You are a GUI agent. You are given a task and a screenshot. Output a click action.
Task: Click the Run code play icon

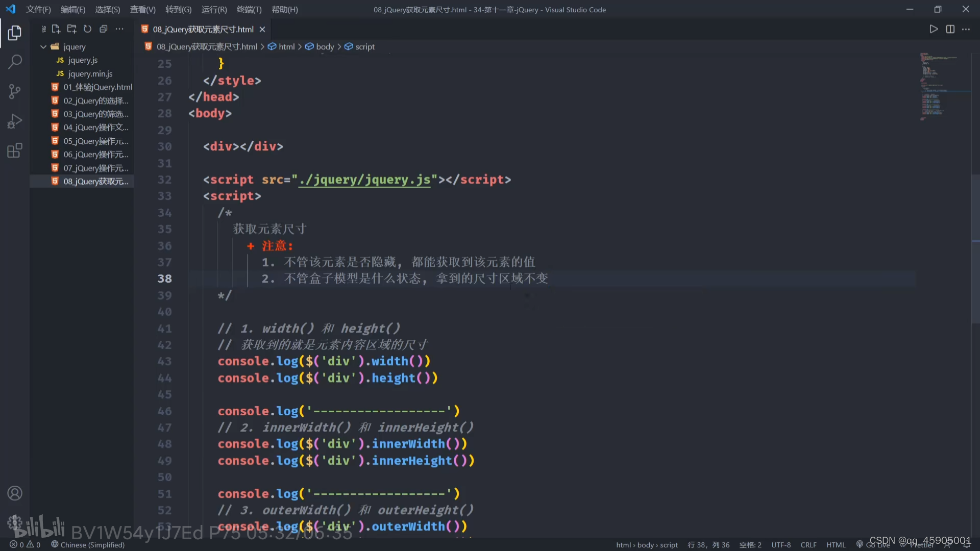(933, 29)
